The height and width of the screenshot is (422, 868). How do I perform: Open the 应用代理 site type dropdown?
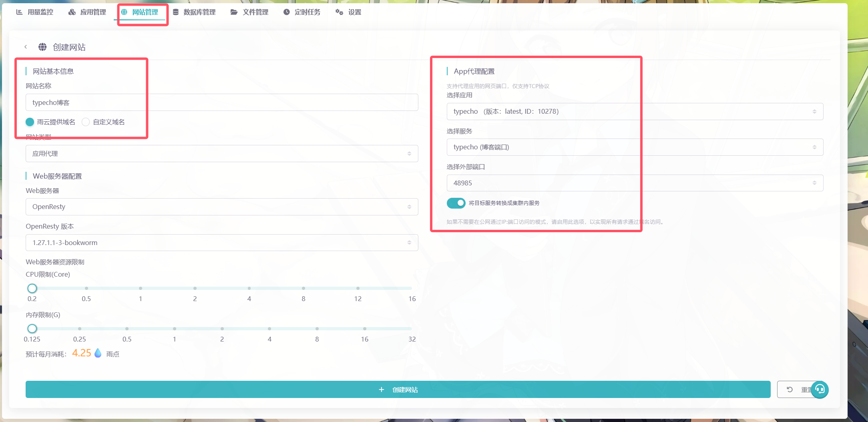222,154
